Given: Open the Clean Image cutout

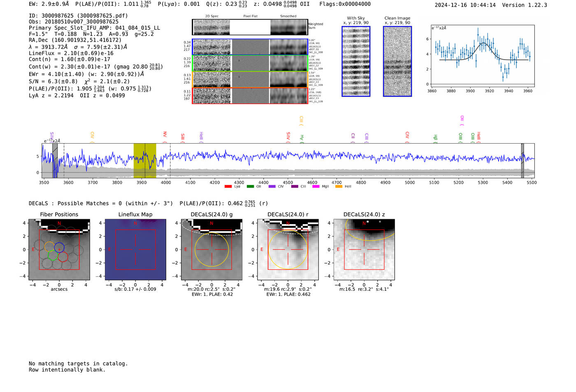Looking at the screenshot, I should (397, 61).
